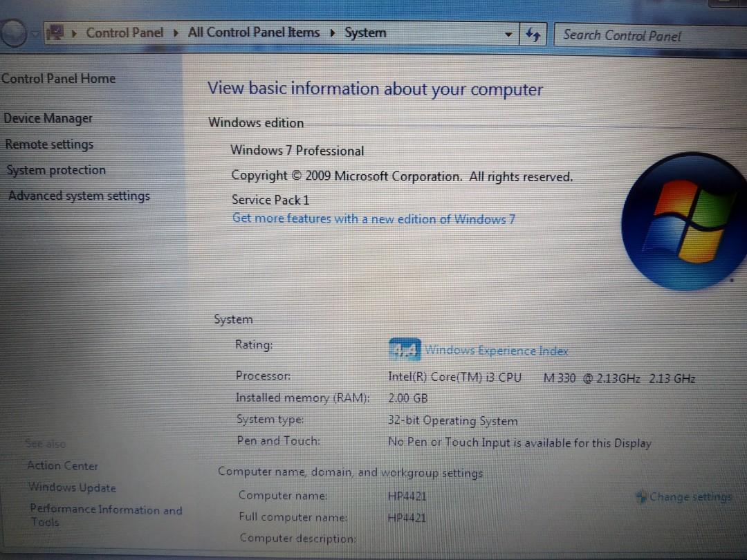This screenshot has width=747, height=560.
Task: Open Device Manager
Action: [48, 118]
